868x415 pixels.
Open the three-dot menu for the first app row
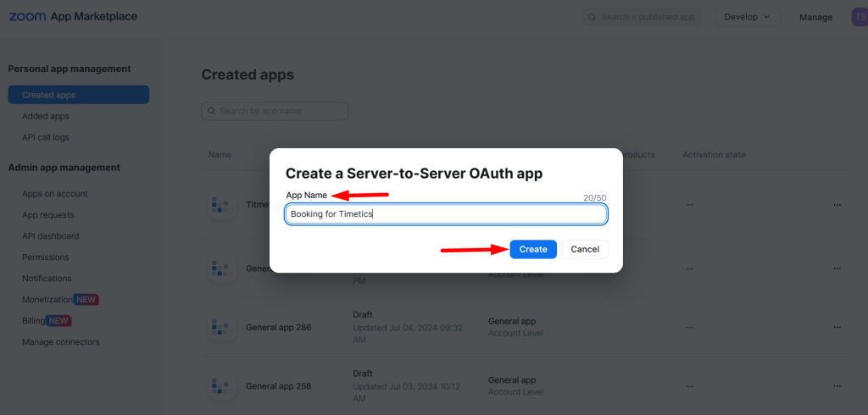point(837,205)
